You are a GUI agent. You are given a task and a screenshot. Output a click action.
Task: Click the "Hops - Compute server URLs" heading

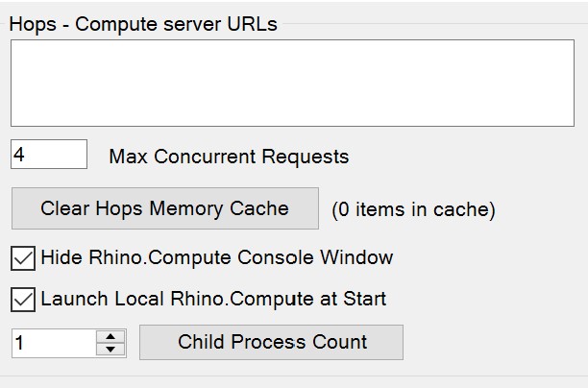(x=143, y=24)
